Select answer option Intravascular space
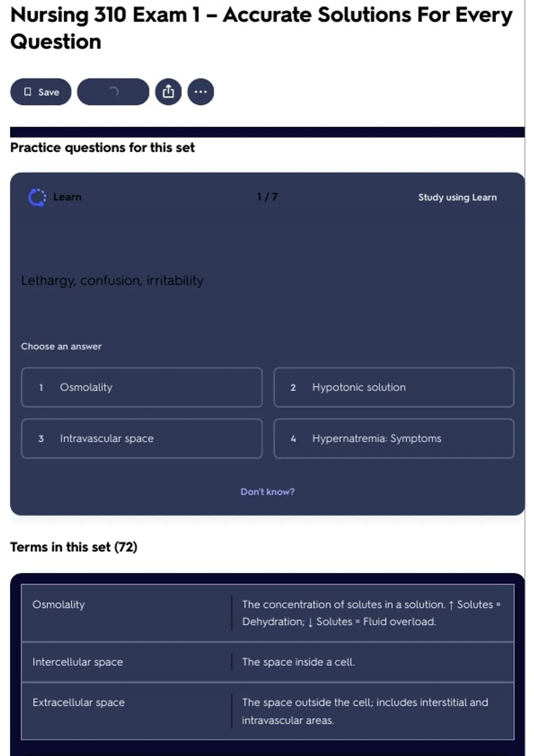534x756 pixels. (142, 438)
